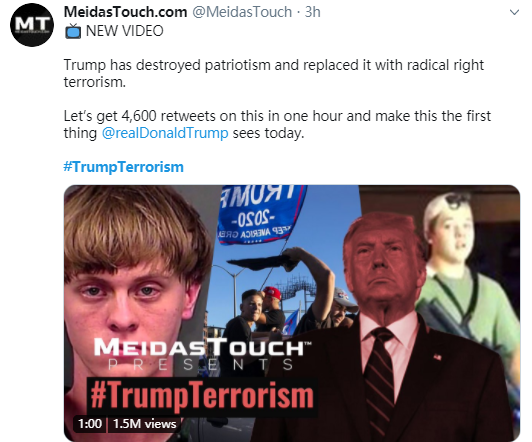Open the blue #TrumpTerrorism hashtag link

point(124,167)
